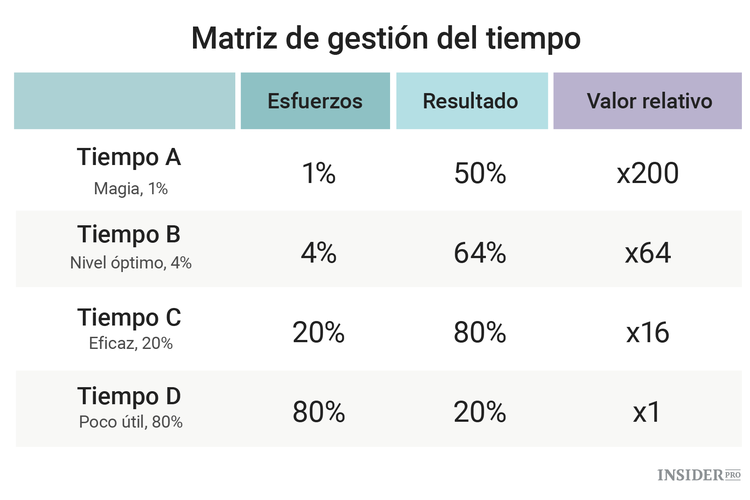Select the Resultado column header
The image size is (750, 500).
pos(470,101)
